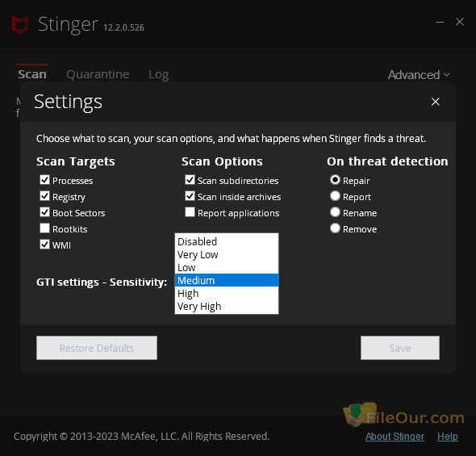Viewport: 476px width, 456px height.
Task: Choose Report on threat detection
Action: click(335, 196)
